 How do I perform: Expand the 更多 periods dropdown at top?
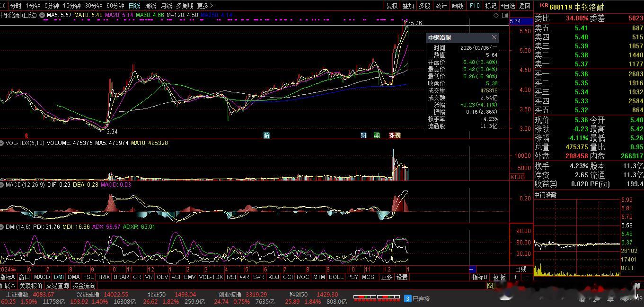[205, 6]
